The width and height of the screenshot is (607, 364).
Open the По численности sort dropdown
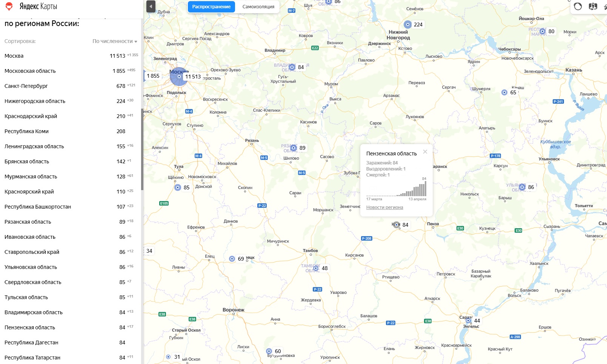pos(115,41)
